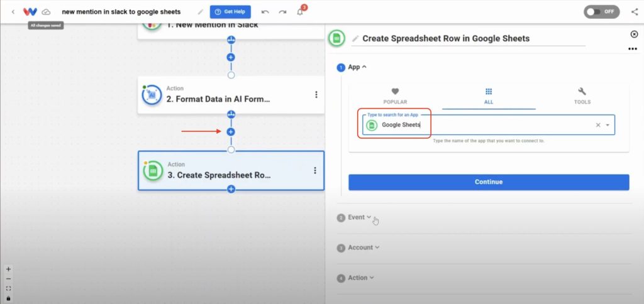
Task: Check the cloud saved status icon
Action: click(47, 12)
